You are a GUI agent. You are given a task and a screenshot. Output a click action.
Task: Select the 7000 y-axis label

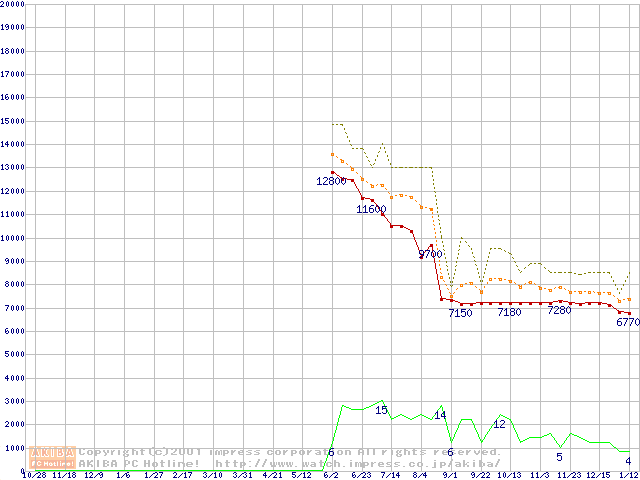(15, 308)
